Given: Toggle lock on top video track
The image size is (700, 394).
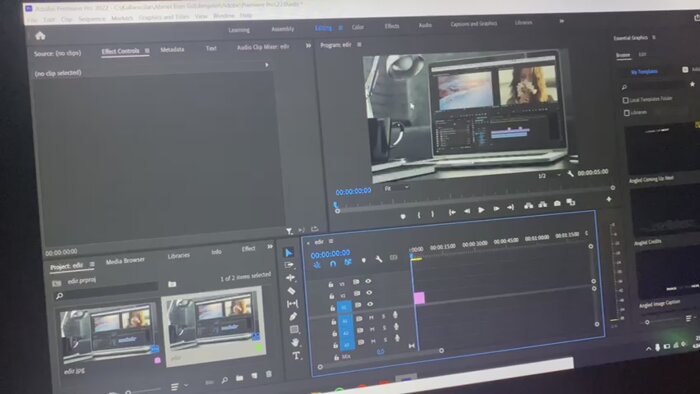Looking at the screenshot, I should click(x=331, y=284).
